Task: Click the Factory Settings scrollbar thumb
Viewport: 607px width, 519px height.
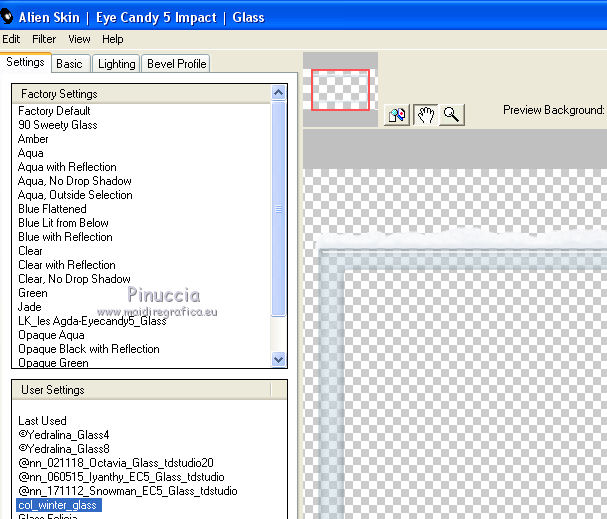Action: point(279,209)
